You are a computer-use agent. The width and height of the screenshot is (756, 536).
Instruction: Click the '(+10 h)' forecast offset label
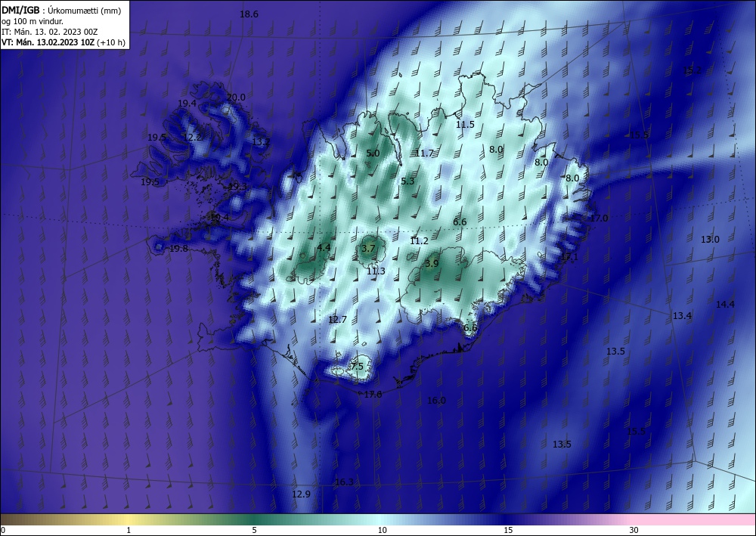(111, 42)
